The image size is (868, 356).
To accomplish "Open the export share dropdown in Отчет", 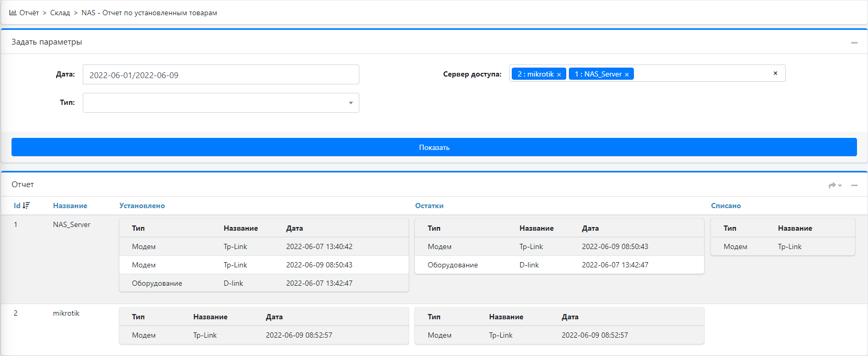I will 834,185.
